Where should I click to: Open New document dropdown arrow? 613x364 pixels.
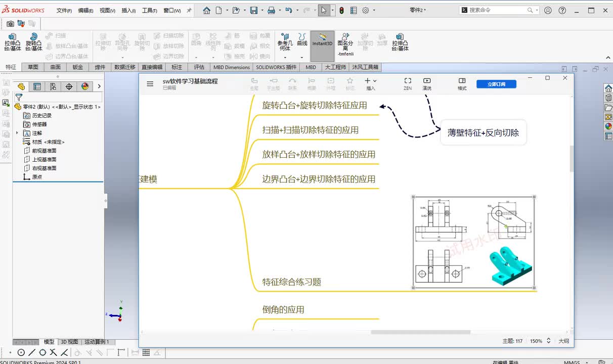click(x=227, y=10)
